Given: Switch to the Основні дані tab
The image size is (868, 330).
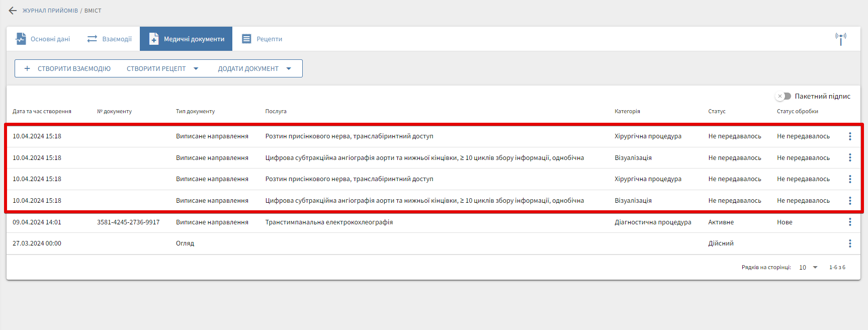Looking at the screenshot, I should 43,39.
